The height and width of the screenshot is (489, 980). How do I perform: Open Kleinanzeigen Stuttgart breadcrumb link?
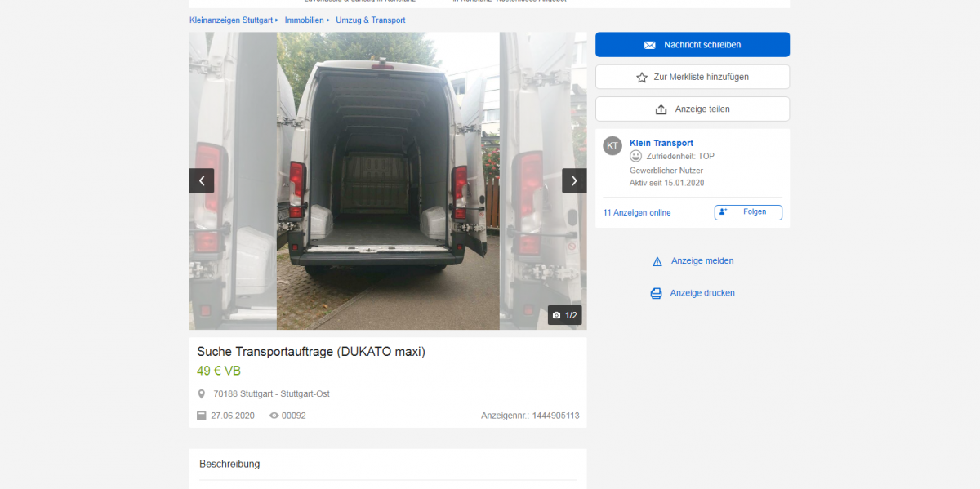[x=231, y=20]
